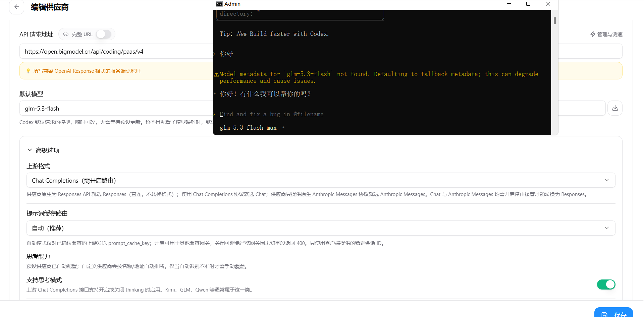Click the description starting 供应商原生为 Responses API
644x317 pixels.
coord(307,194)
